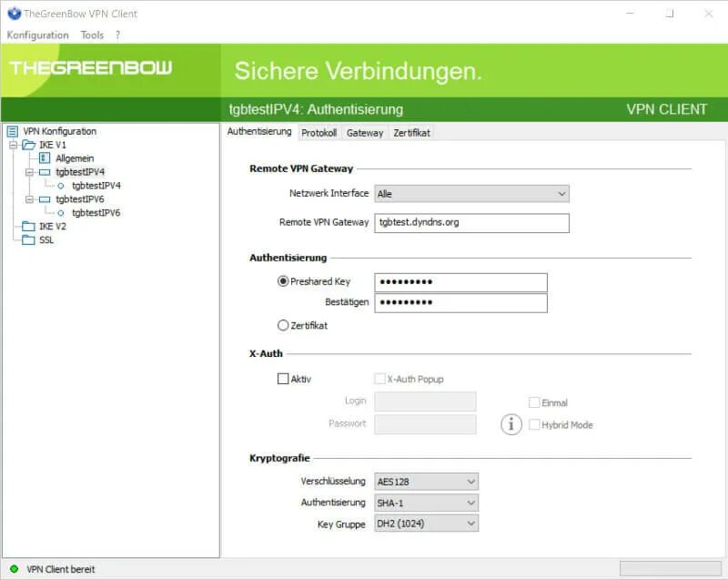Select the tgbtestIPV6 child tunnel label
The image size is (728, 580).
[x=96, y=213]
